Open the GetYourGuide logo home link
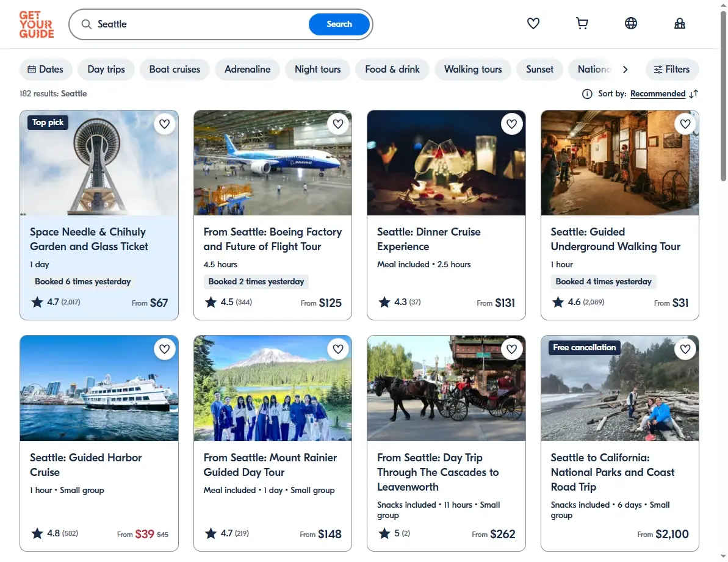 pos(36,24)
